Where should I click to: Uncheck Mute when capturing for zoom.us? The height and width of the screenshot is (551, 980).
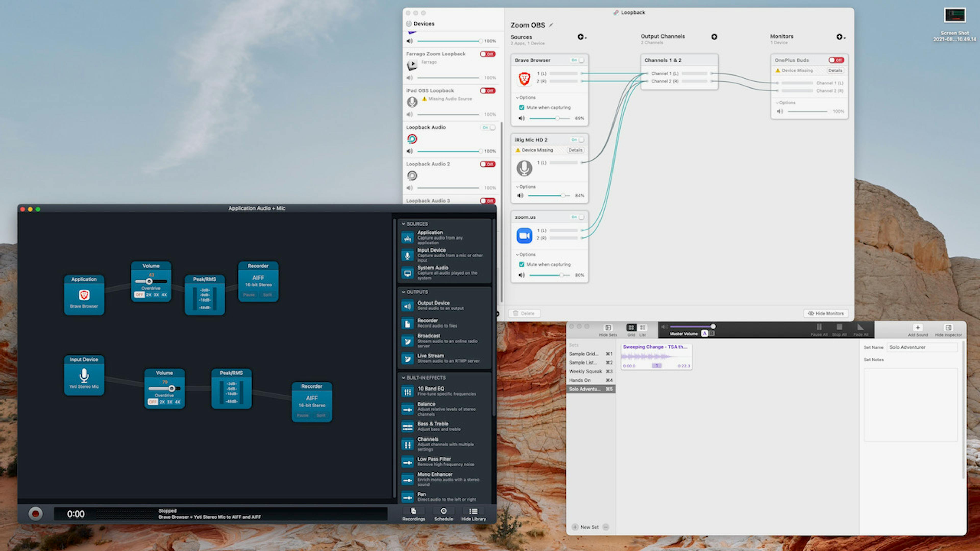[522, 264]
